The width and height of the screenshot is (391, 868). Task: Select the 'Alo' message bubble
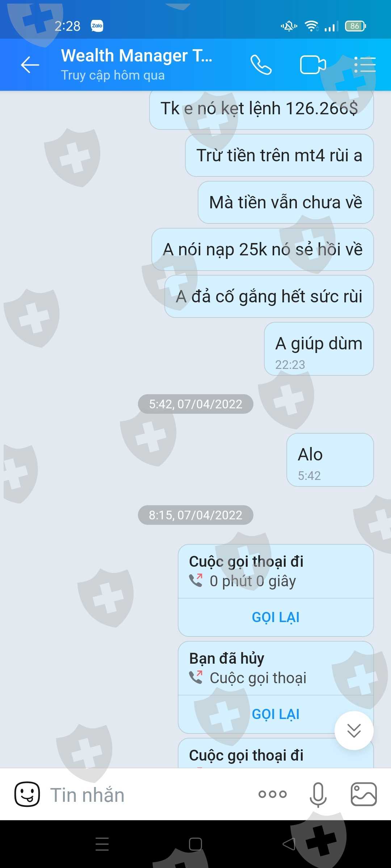tap(330, 460)
